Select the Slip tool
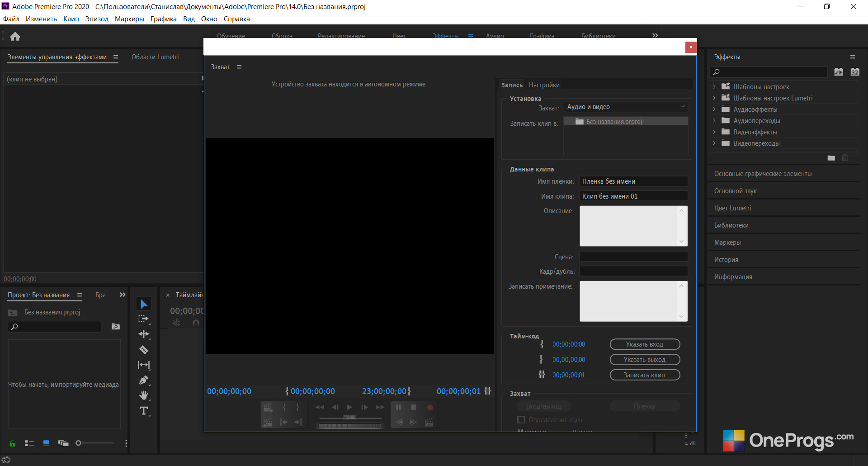Viewport: 868px width, 466px height. point(144,365)
